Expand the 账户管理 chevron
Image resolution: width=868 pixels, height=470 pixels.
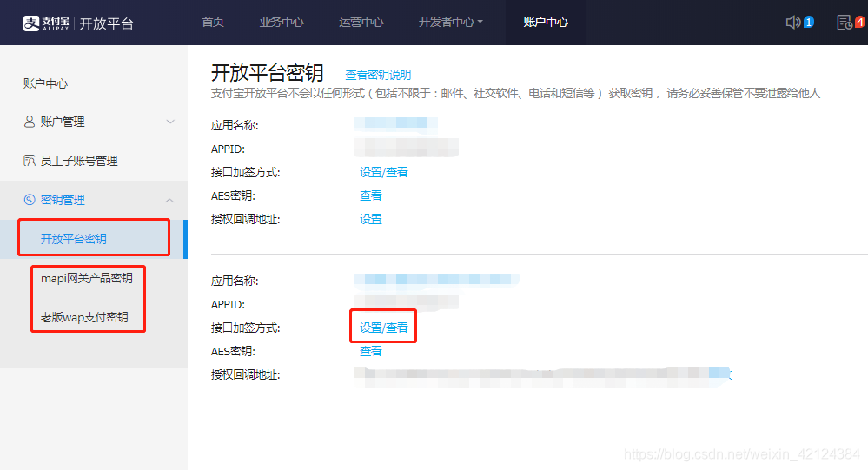point(170,122)
